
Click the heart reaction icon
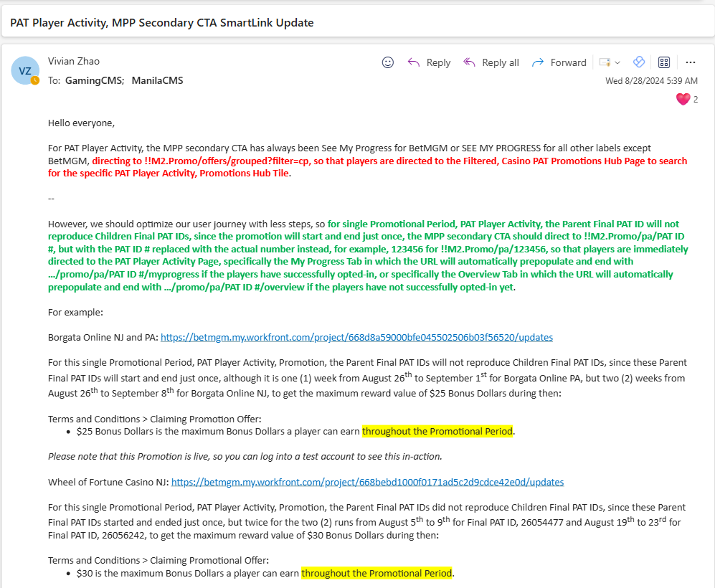pos(683,99)
